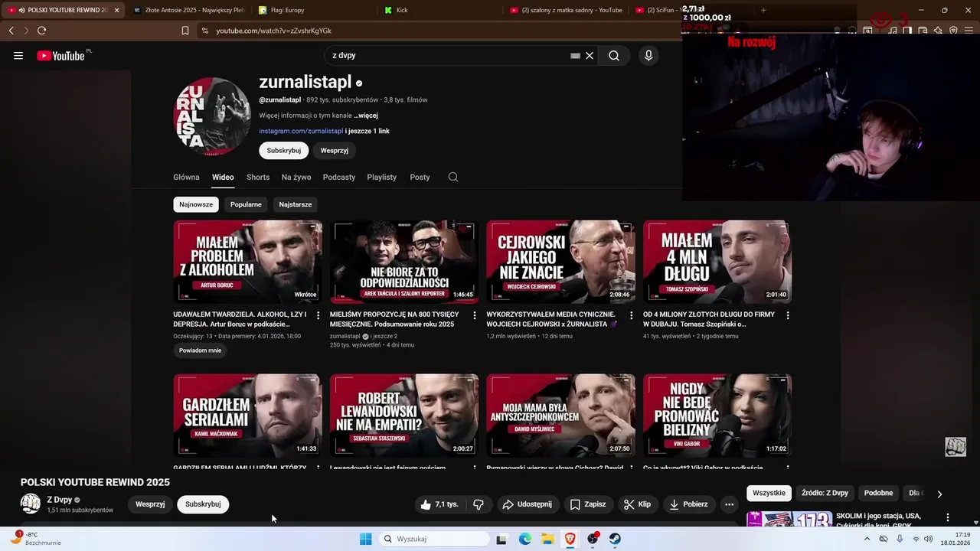Click the browser address bar URL

(273, 31)
